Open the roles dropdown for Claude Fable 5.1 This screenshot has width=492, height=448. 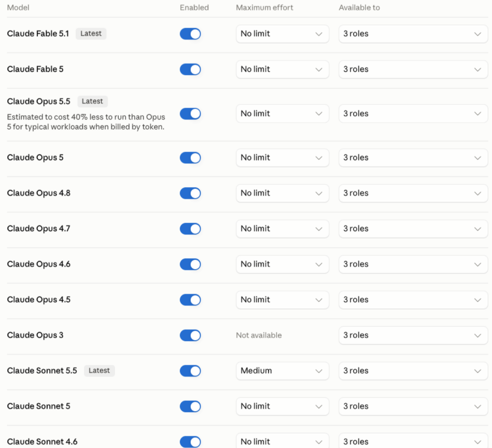(413, 34)
